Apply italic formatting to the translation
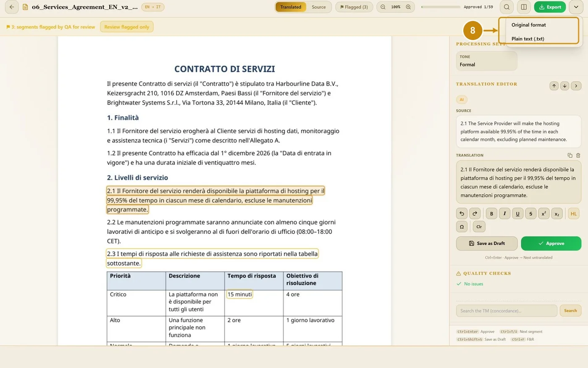The height and width of the screenshot is (368, 588). click(504, 214)
